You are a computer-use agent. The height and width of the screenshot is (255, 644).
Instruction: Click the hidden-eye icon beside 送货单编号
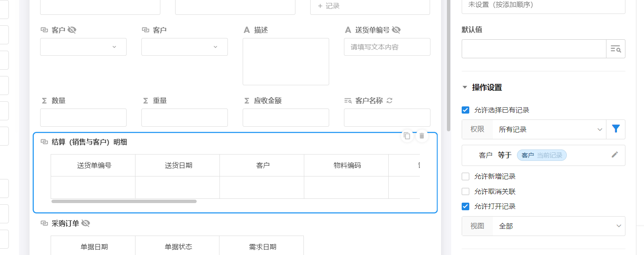point(396,30)
